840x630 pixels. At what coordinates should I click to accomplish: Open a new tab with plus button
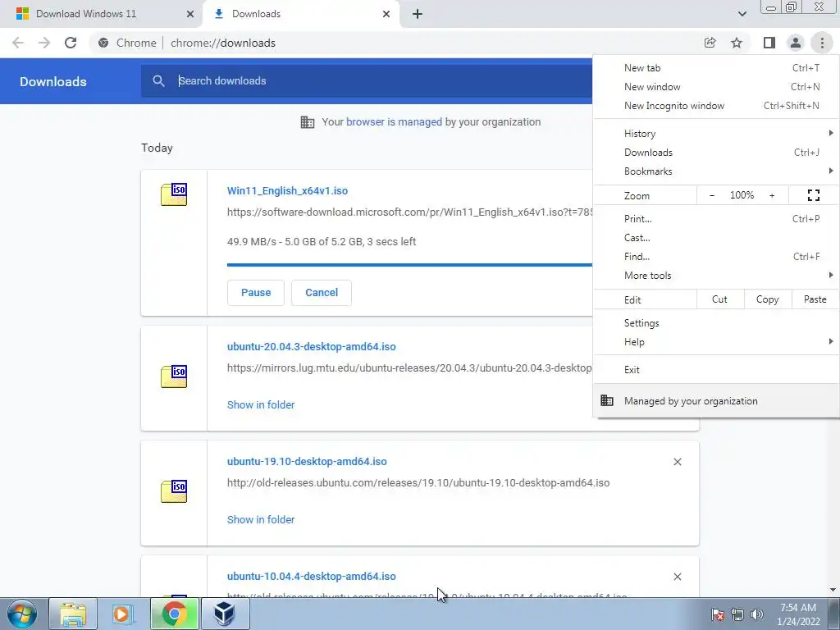(x=418, y=14)
